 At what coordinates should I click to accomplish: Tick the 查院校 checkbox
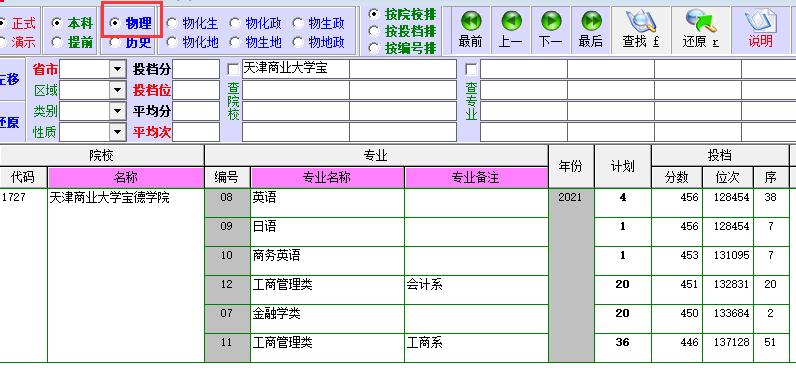233,69
